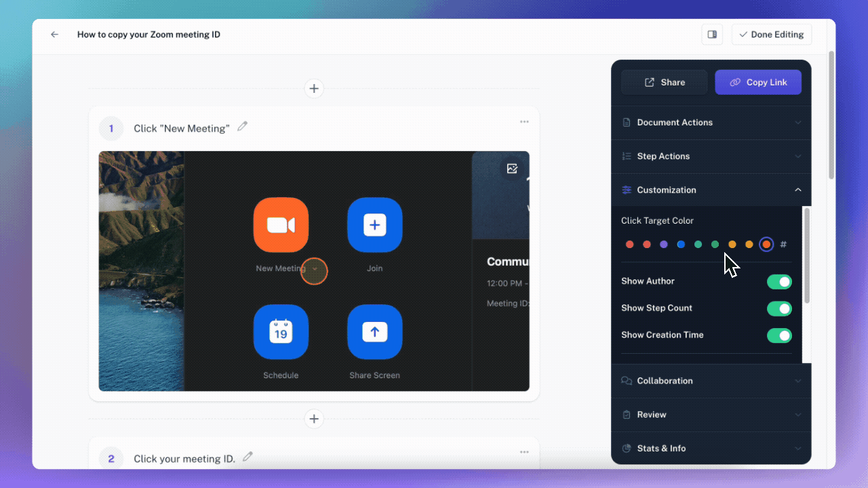The width and height of the screenshot is (868, 488).
Task: Click the Share button
Action: 665,82
